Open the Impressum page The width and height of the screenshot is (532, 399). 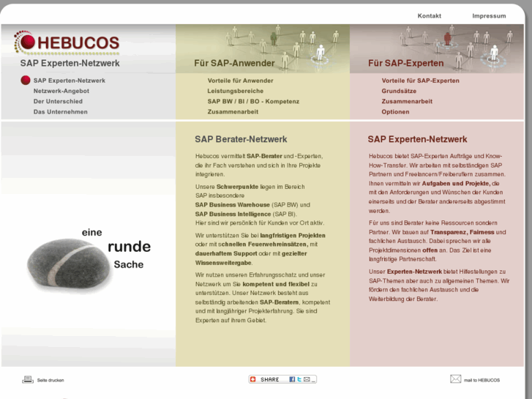coord(489,15)
